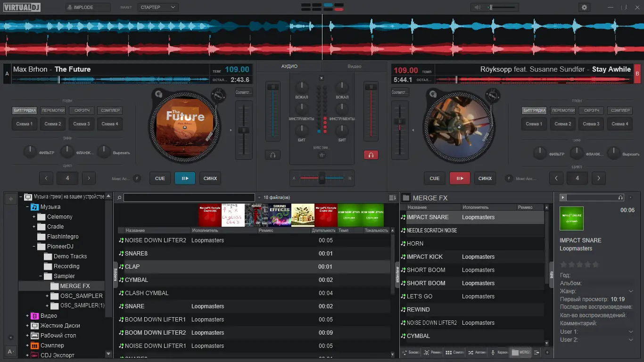Open the Remix panel icon in bottom bar
644x362 pixels.
pos(427,352)
